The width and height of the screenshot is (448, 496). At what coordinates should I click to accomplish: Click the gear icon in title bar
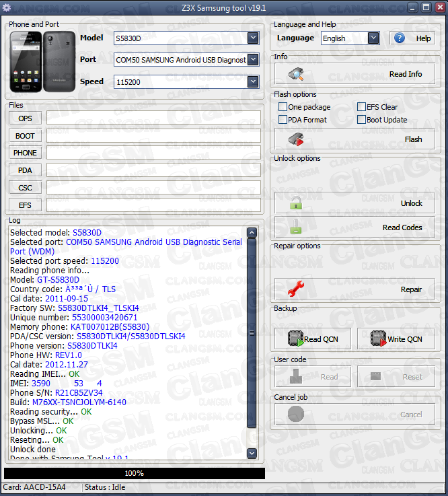[x=6, y=7]
